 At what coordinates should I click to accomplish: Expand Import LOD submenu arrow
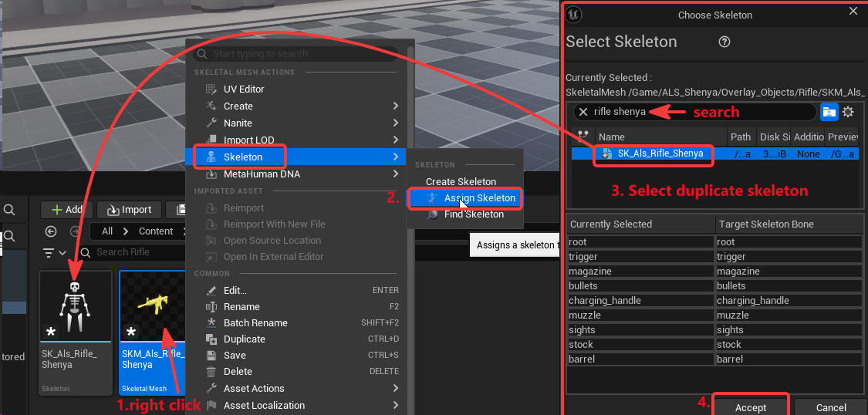(395, 140)
